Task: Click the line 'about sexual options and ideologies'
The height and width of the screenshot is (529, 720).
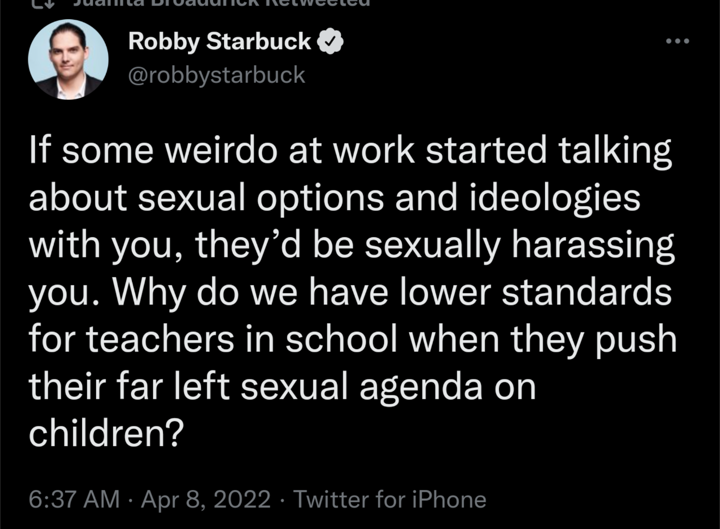Action: (x=333, y=198)
